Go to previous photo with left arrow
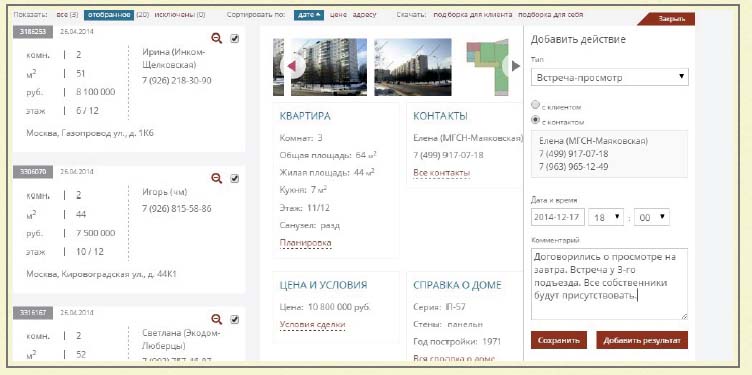Viewport: 752px width, 375px height. (x=292, y=66)
